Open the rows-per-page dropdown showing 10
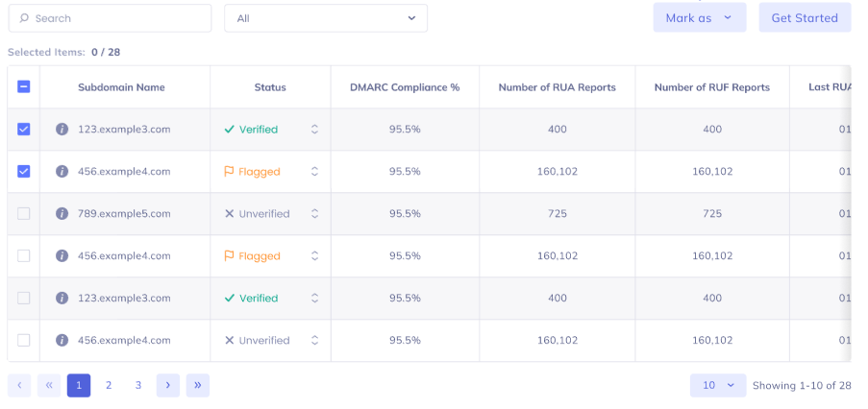Screen dimensions: 868x409 tap(718, 385)
